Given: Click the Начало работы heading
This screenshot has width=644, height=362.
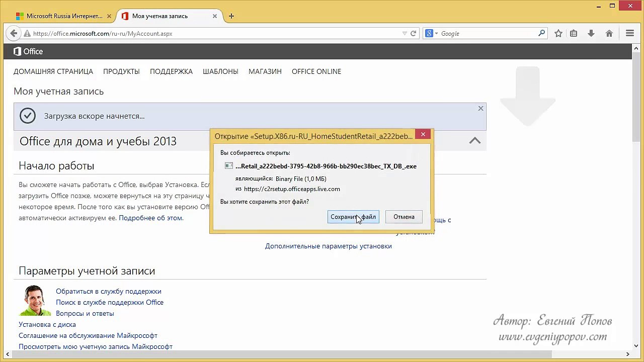Looking at the screenshot, I should tap(56, 166).
